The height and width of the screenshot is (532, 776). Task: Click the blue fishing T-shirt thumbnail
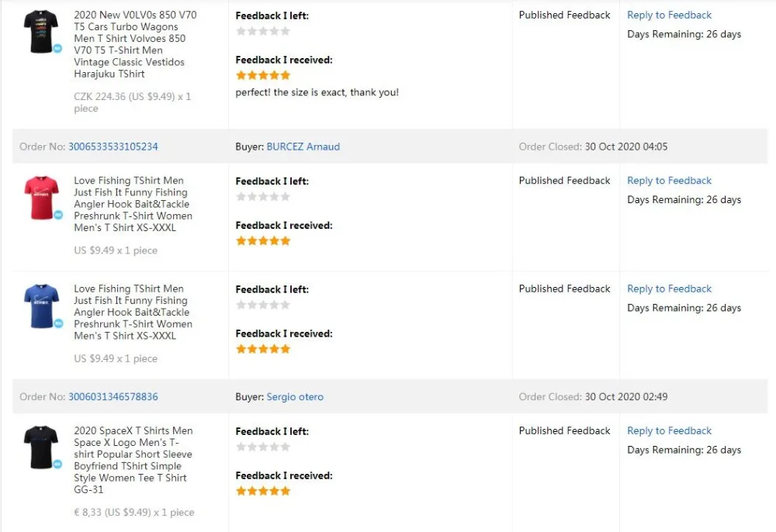coord(40,305)
